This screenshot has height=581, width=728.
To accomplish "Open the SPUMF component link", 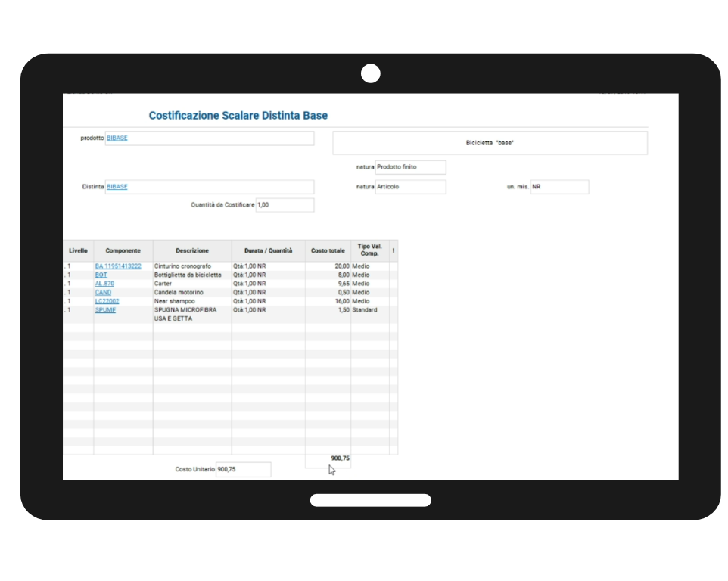I will [105, 310].
